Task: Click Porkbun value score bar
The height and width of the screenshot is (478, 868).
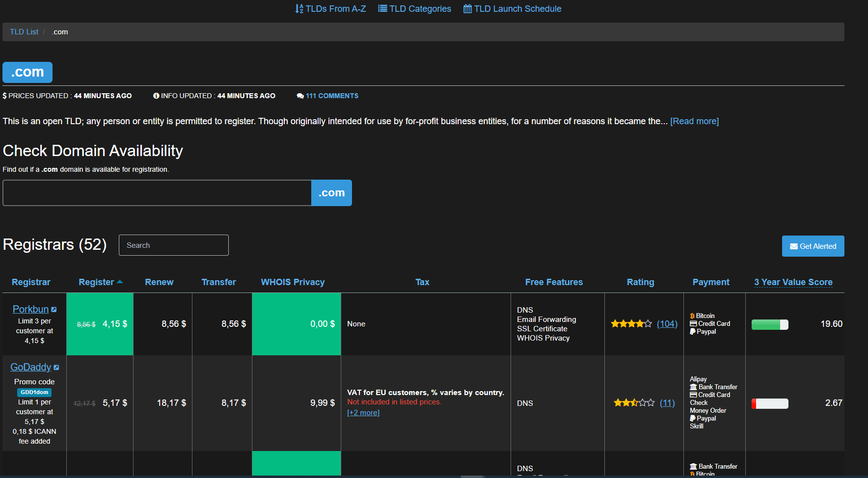Action: tap(770, 324)
